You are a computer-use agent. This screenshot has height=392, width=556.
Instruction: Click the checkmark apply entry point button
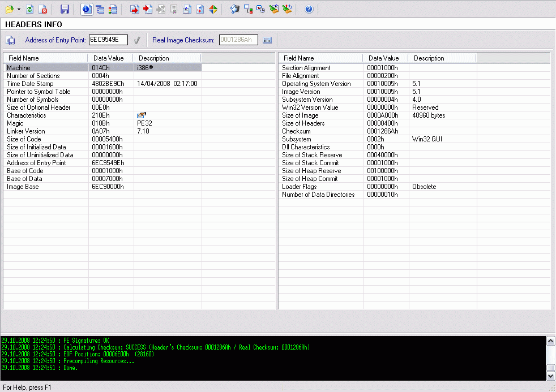[x=137, y=40]
